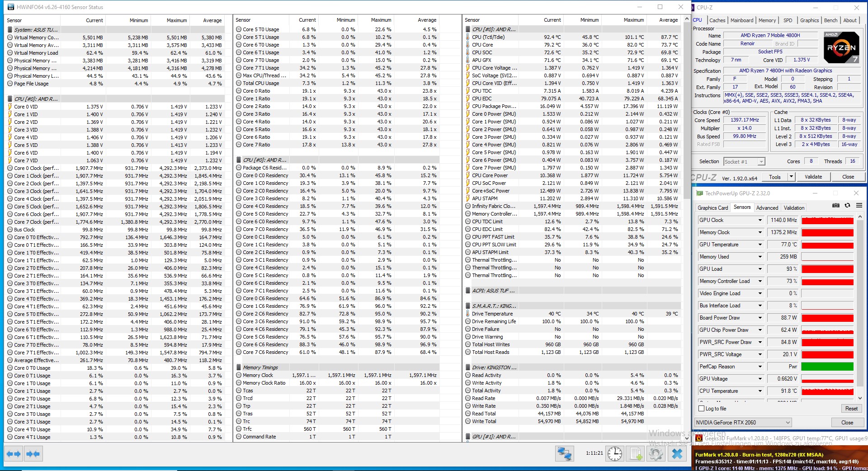Click the System: ASUS TU... section icon
868x471 pixels.
coord(10,30)
